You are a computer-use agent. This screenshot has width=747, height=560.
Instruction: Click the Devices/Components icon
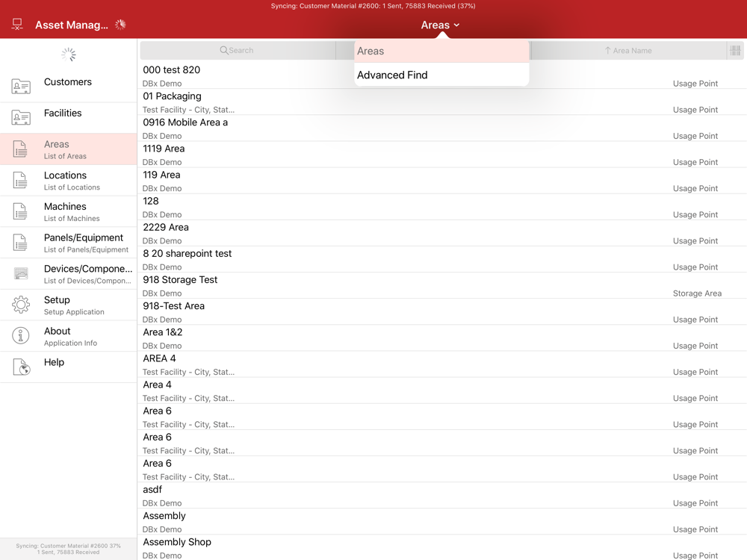pyautogui.click(x=20, y=273)
